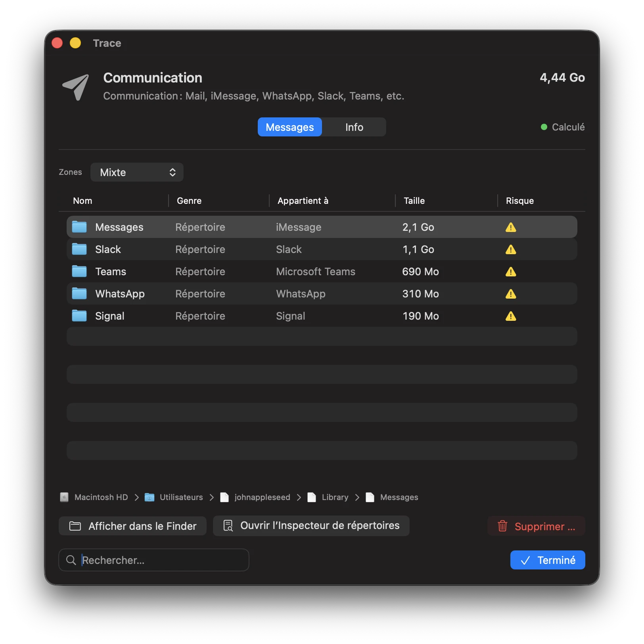Image resolution: width=644 pixels, height=644 pixels.
Task: Sort by the Risque column header
Action: (x=520, y=201)
